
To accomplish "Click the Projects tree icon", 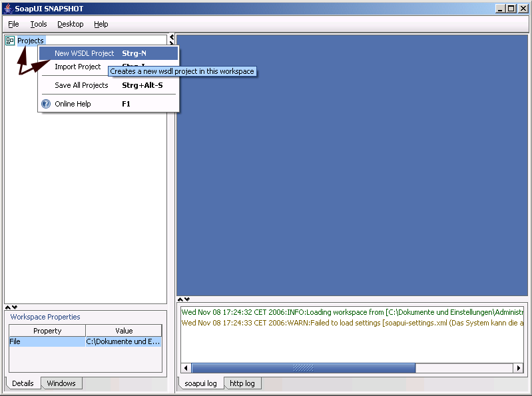I will click(10, 41).
